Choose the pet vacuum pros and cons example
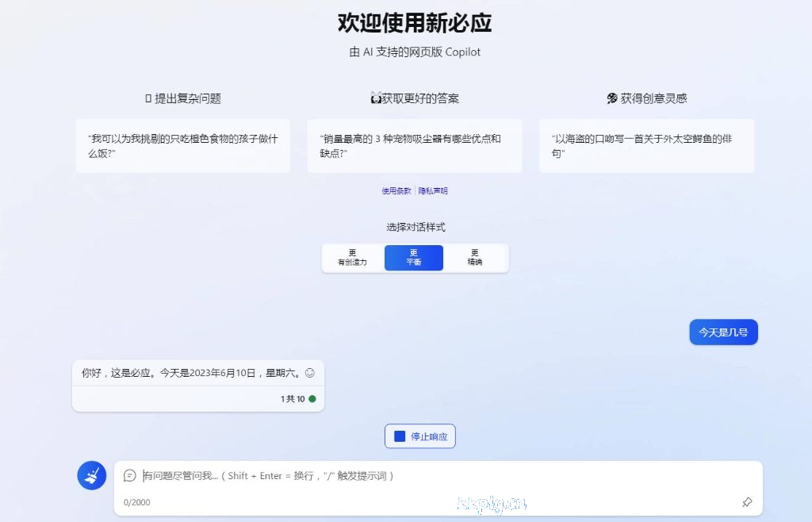Viewport: 812px width, 522px height. (x=415, y=145)
